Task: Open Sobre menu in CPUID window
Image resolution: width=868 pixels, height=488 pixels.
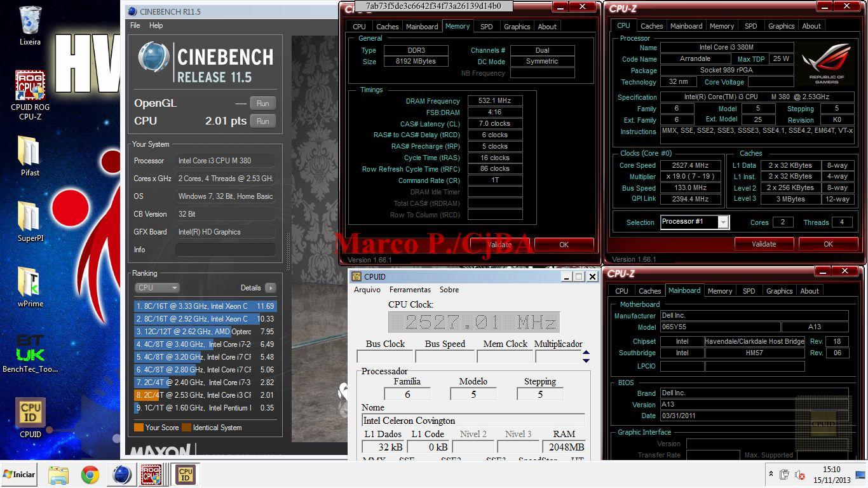Action: [449, 290]
